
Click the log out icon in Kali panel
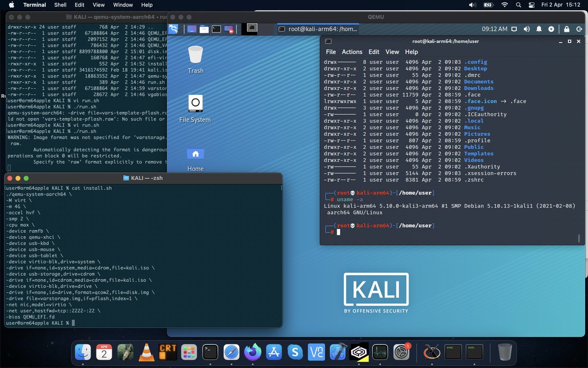(x=579, y=29)
